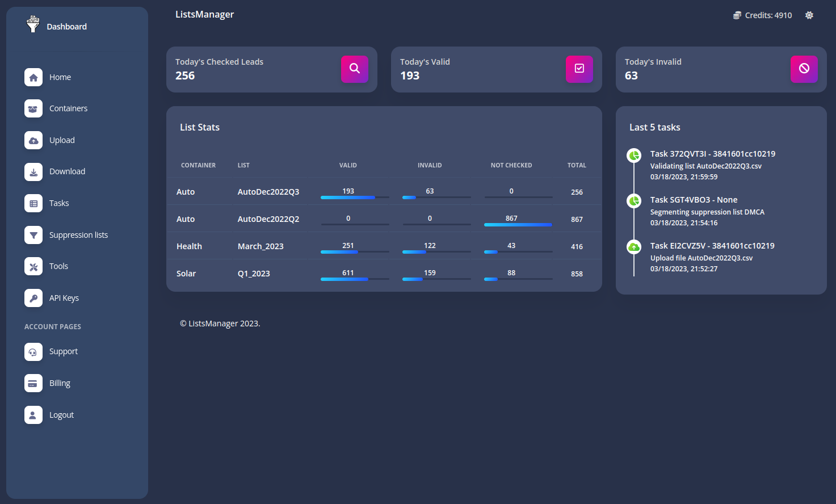Click the credits coins icon
Viewport: 836px width, 504px height.
[x=737, y=15]
